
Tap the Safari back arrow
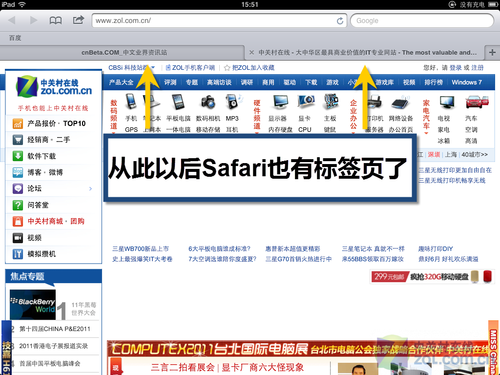point(12,20)
